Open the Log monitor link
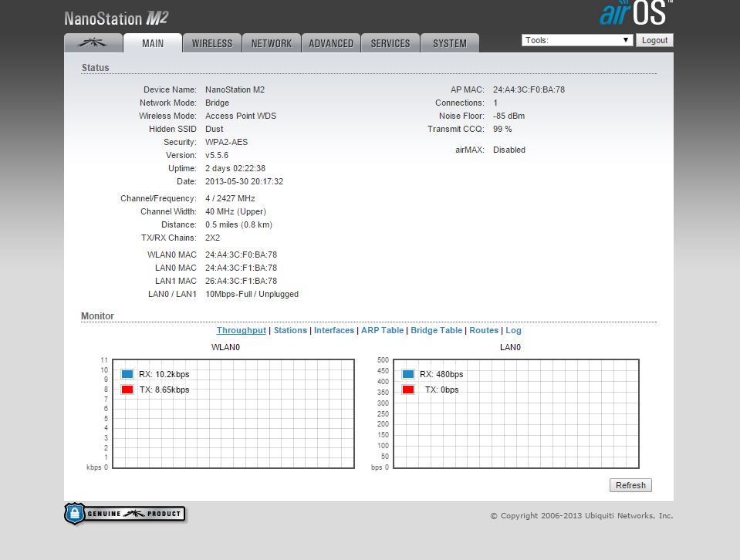The height and width of the screenshot is (560, 740). [x=513, y=330]
